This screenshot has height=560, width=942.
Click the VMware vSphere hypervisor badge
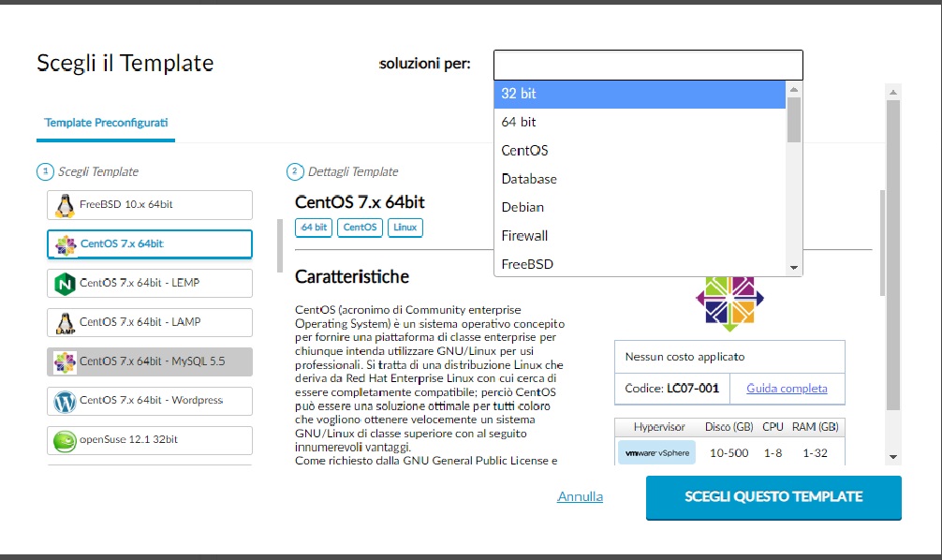click(x=656, y=453)
